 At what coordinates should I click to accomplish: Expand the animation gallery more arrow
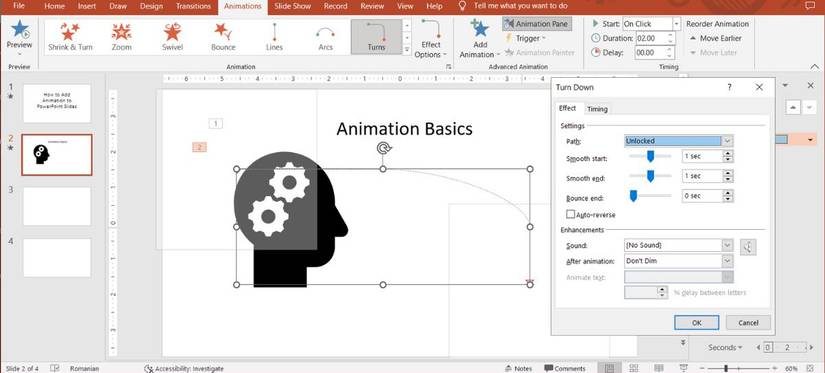[407, 49]
